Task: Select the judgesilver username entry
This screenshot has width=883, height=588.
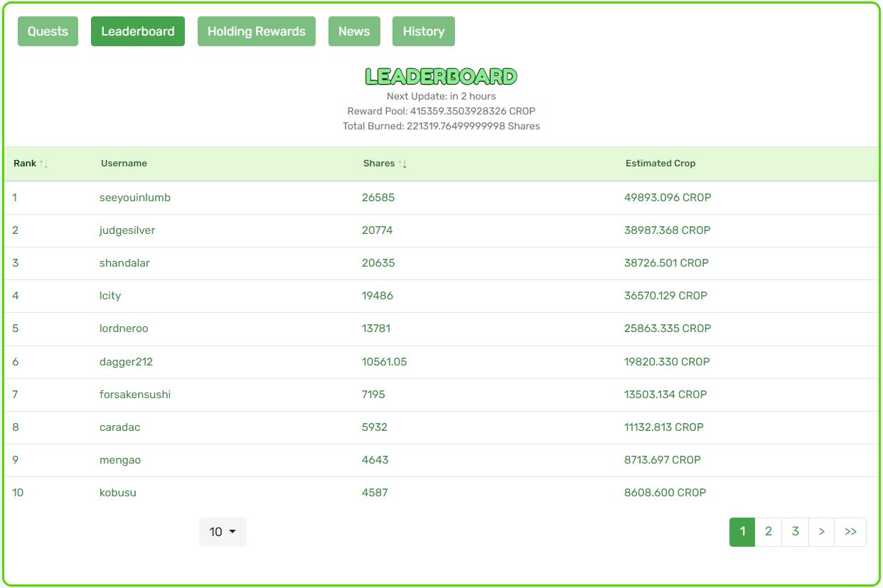Action: [127, 230]
